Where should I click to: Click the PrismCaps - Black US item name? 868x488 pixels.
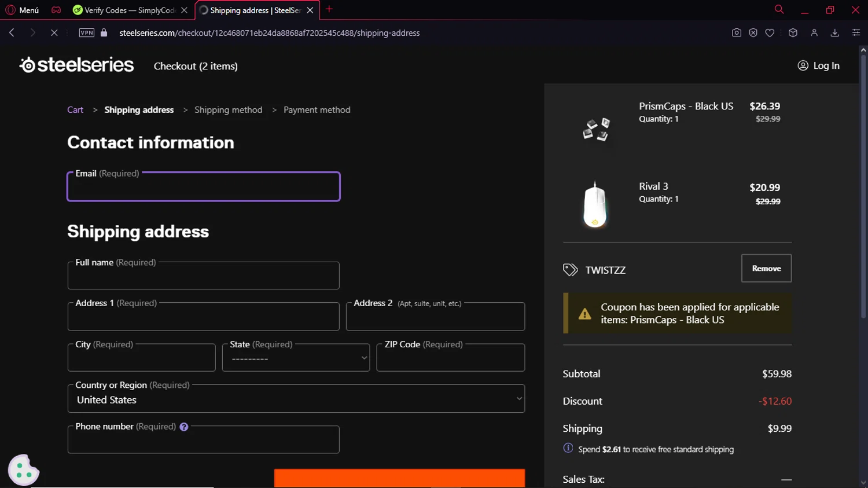click(686, 107)
